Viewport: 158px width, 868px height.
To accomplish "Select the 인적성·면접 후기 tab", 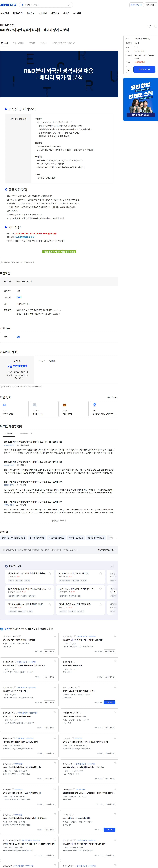I will tap(26, 434).
